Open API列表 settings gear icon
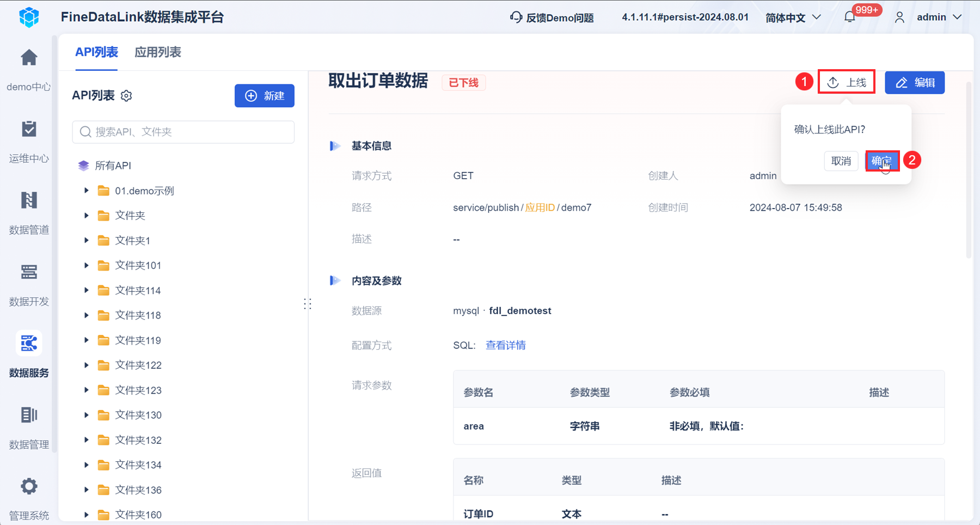The height and width of the screenshot is (525, 980). click(x=126, y=96)
